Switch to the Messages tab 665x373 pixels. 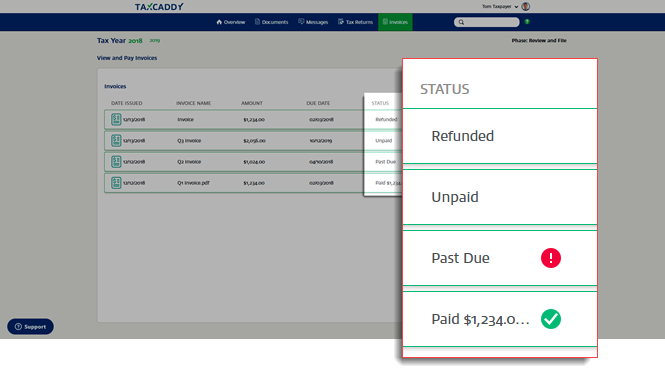tap(313, 22)
